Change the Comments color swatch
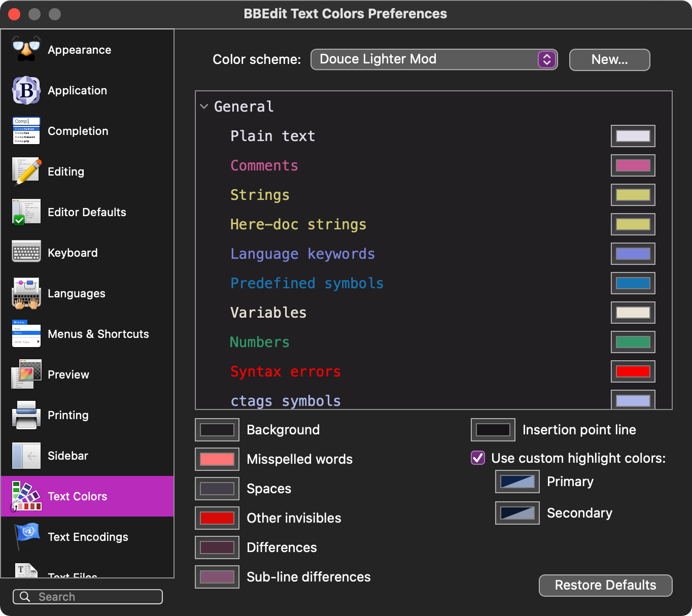The image size is (692, 616). click(x=633, y=165)
